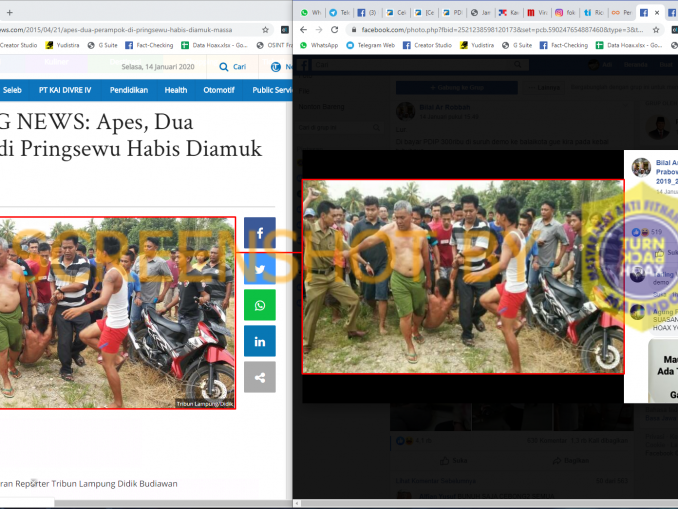Open the Health menu section
This screenshot has width=678, height=509.
(x=176, y=90)
